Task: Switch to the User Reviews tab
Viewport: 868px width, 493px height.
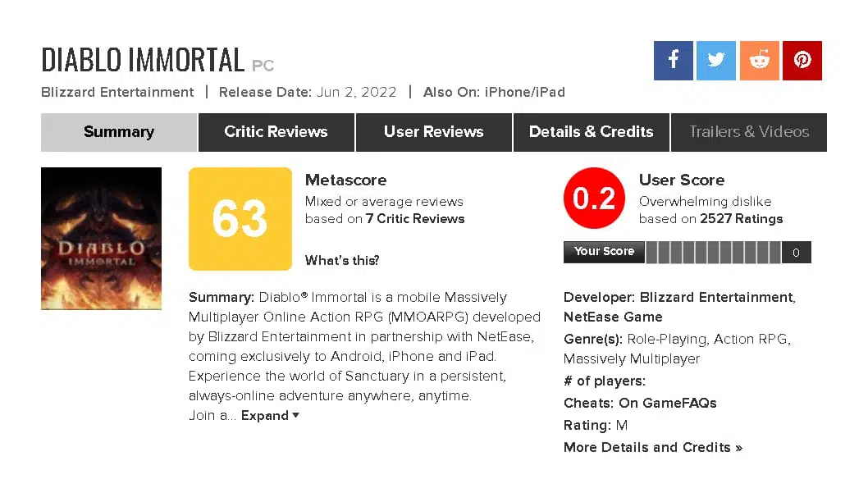Action: click(x=433, y=132)
